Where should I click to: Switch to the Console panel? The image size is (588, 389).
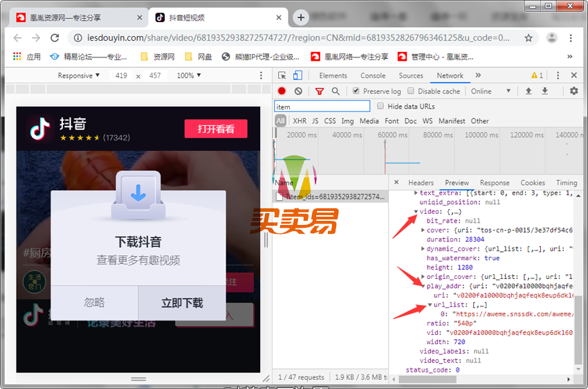click(x=373, y=75)
